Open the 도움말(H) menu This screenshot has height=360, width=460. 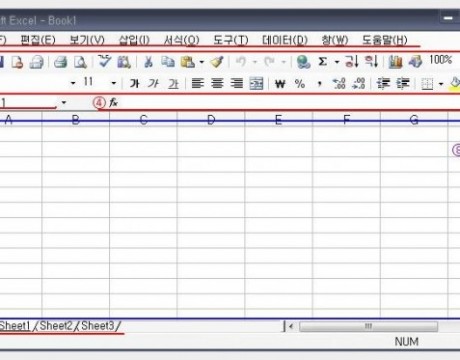pyautogui.click(x=385, y=40)
